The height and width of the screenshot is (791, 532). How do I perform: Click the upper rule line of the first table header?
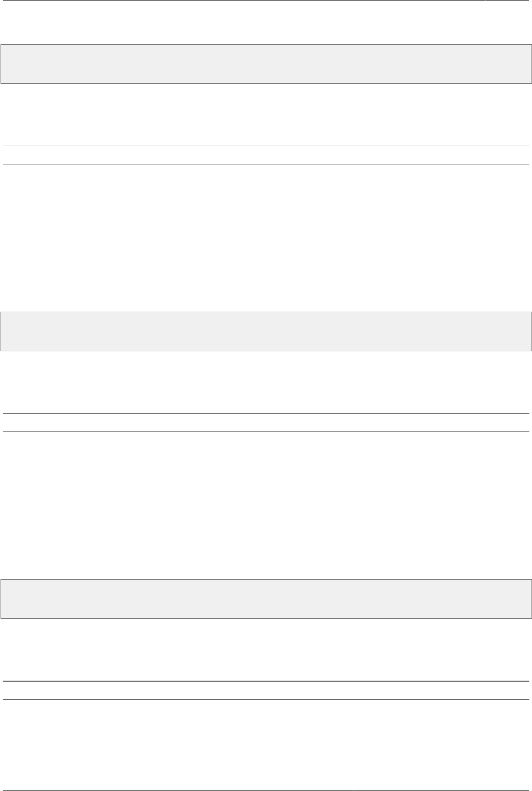click(x=265, y=146)
